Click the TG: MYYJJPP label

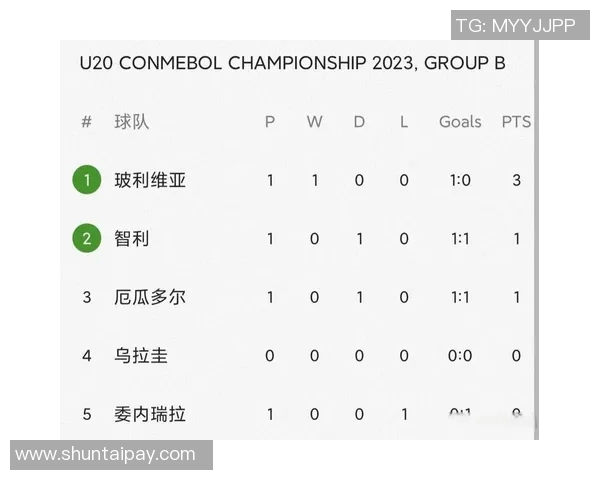(515, 26)
